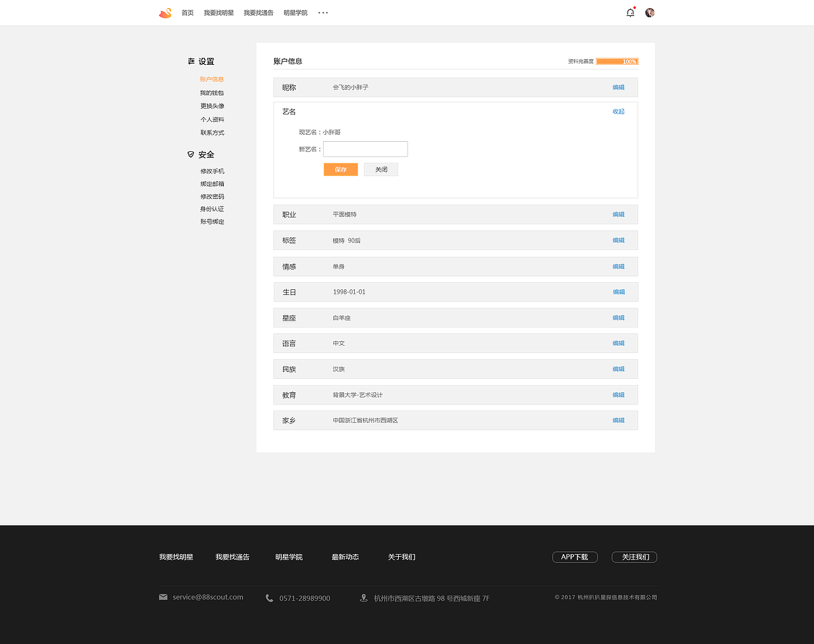Viewport: 814px width, 644px height.
Task: Open the user avatar in the header
Action: point(650,13)
